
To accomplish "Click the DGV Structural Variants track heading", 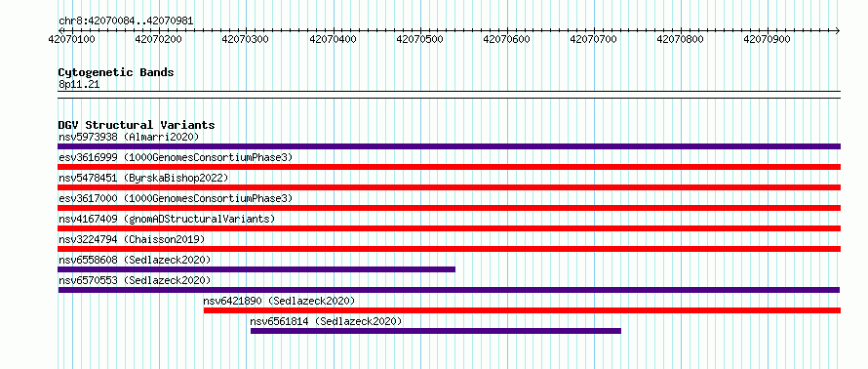I will tap(137, 125).
